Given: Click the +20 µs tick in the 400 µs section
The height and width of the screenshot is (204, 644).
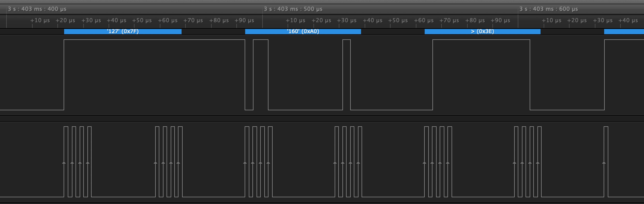Looking at the screenshot, I should pos(65,20).
